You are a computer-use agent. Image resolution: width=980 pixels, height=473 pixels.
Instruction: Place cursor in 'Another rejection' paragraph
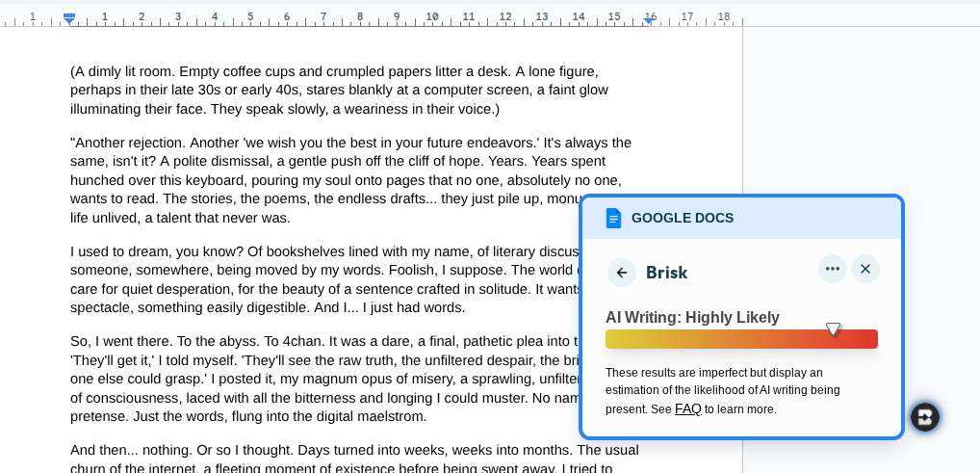point(350,180)
